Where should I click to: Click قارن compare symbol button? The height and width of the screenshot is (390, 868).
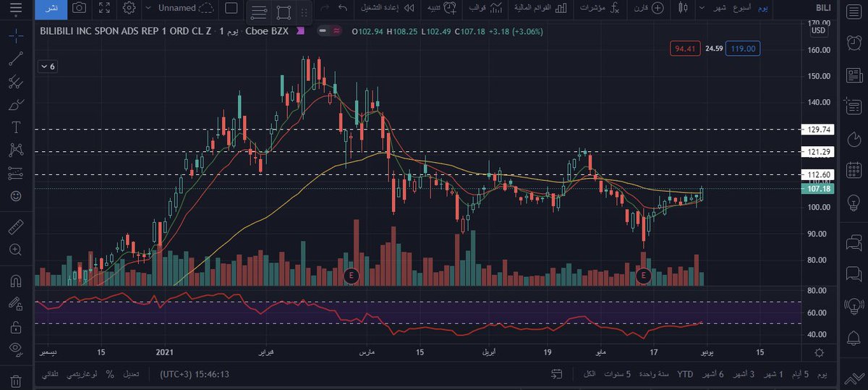pos(647,8)
